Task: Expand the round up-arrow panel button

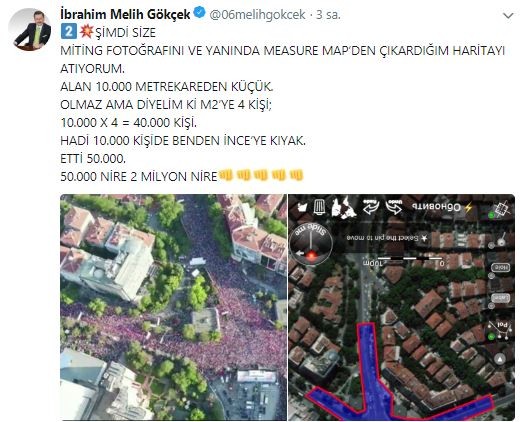Action: point(500,359)
